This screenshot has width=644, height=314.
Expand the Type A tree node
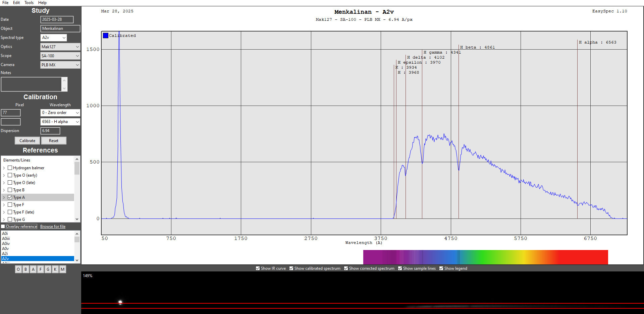pyautogui.click(x=4, y=197)
